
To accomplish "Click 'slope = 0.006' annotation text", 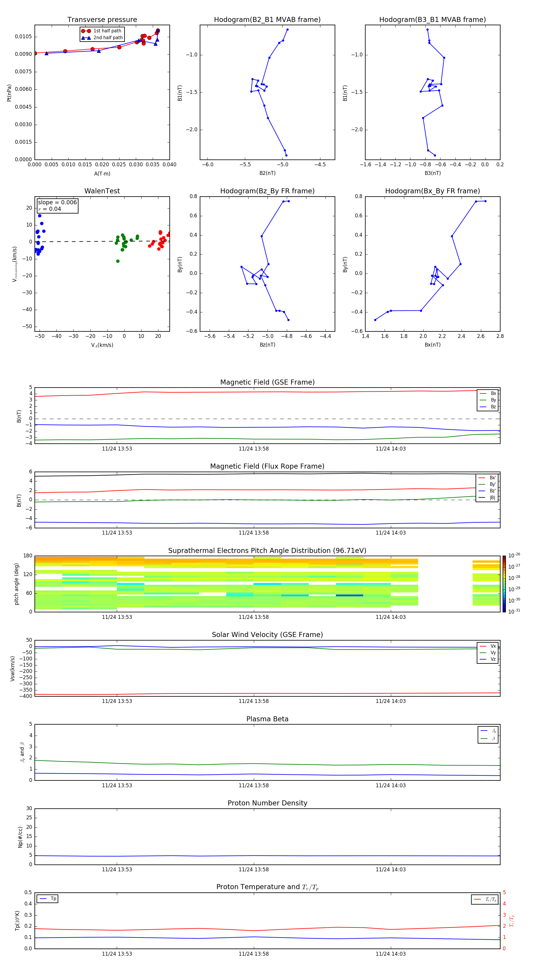I will pos(57,203).
